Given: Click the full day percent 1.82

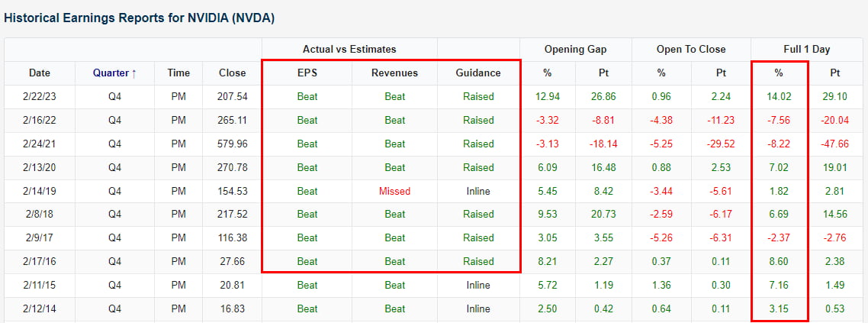Looking at the screenshot, I should (779, 191).
